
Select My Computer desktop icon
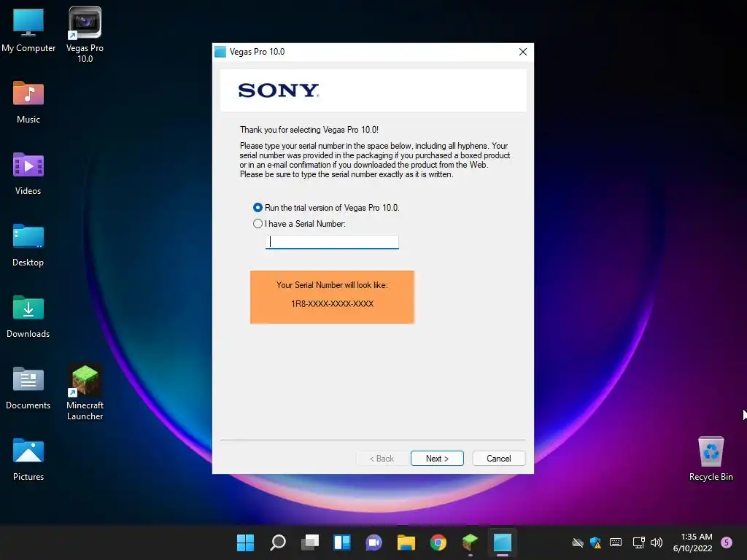[x=28, y=31]
